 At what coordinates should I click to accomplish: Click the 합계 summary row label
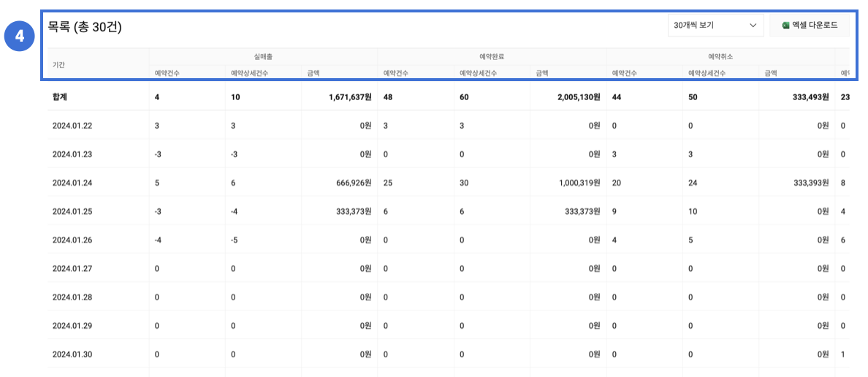(60, 96)
